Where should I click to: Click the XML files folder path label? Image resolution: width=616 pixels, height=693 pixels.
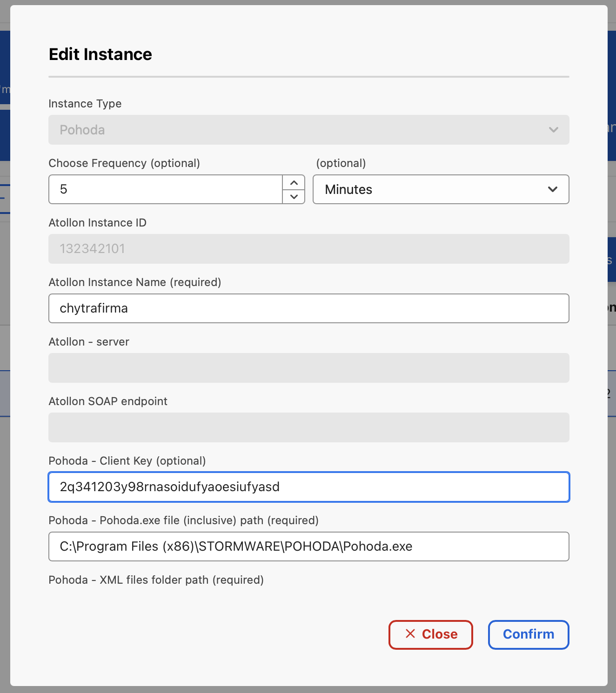click(x=156, y=580)
